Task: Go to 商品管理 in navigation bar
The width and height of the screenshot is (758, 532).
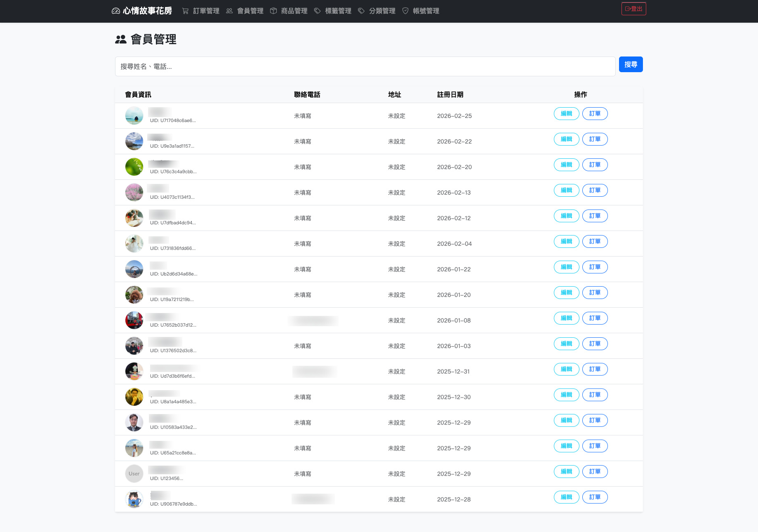Action: coord(294,11)
